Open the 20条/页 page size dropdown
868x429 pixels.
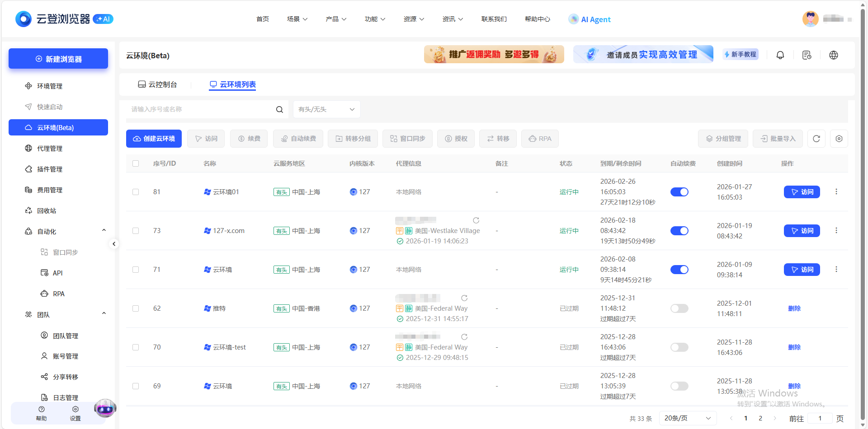click(x=688, y=418)
